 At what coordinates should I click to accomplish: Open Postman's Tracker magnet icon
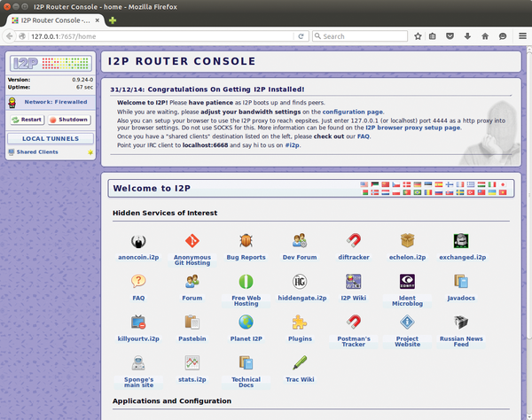pos(354,323)
